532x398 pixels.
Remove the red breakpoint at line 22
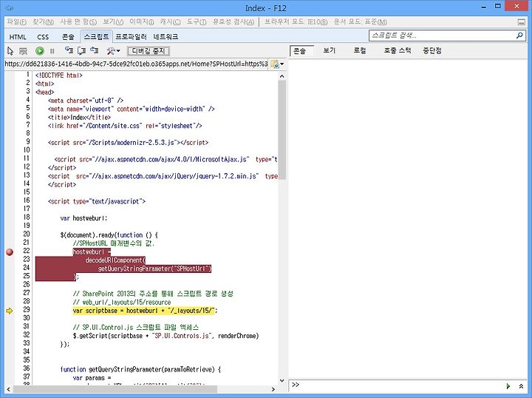click(x=10, y=252)
